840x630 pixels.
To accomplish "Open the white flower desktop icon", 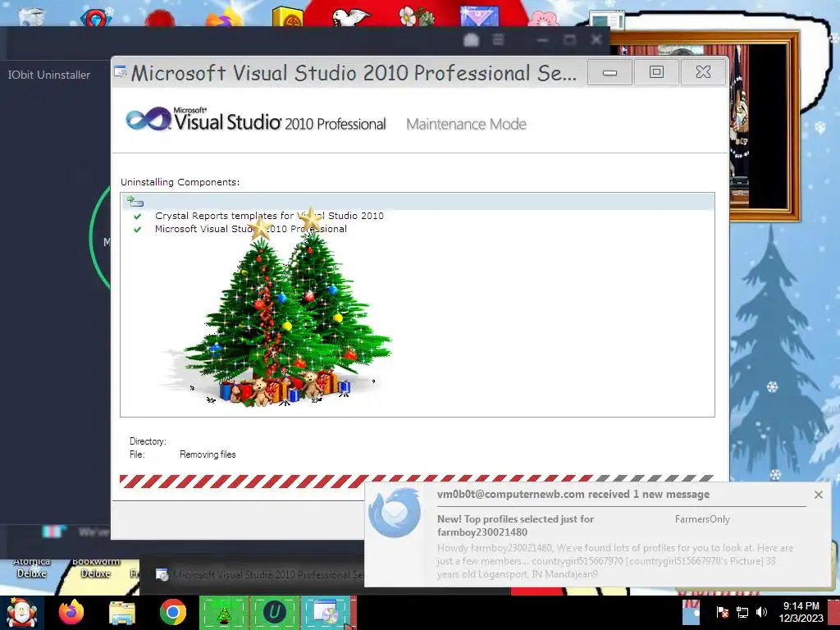I will pyautogui.click(x=416, y=16).
